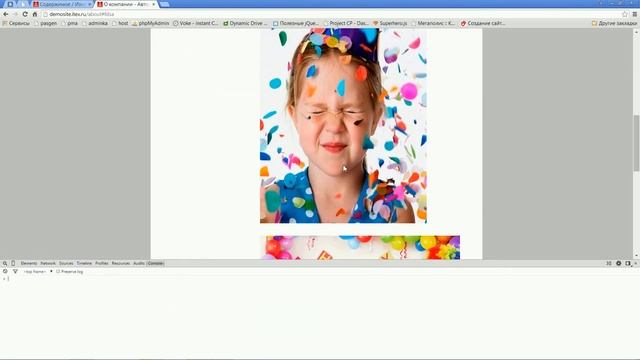This screenshot has width=640, height=360.
Task: Close the active О компании tab
Action: point(154,4)
